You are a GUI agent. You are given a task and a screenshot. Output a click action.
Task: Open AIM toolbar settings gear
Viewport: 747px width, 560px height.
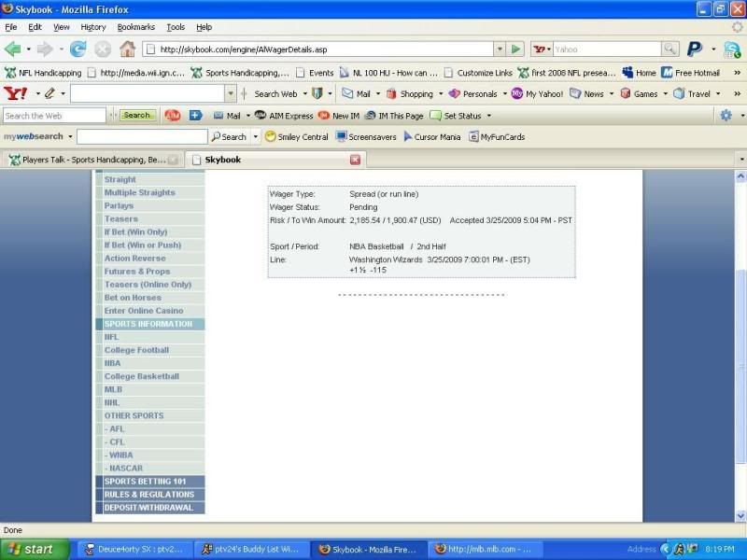coord(726,115)
